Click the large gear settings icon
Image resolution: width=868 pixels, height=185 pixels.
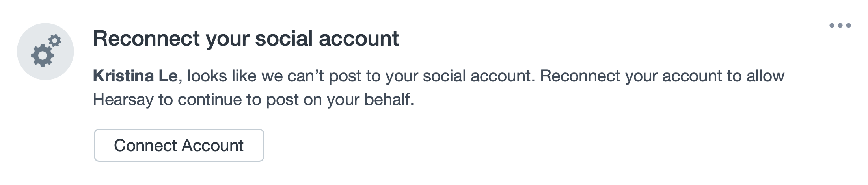(42, 55)
